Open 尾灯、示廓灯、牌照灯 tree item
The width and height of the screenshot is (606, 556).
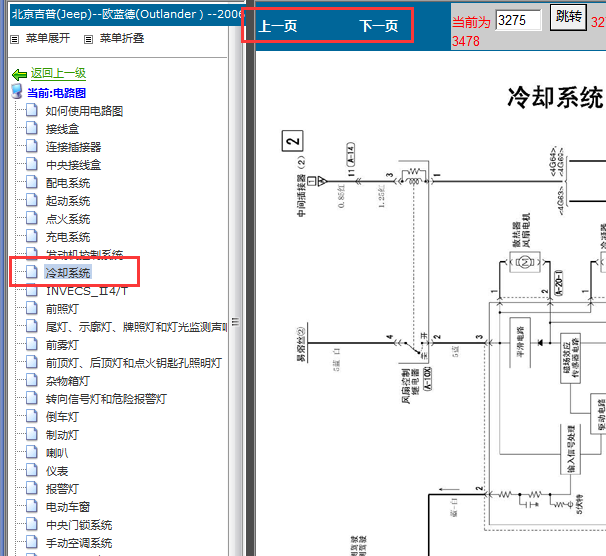point(136,327)
